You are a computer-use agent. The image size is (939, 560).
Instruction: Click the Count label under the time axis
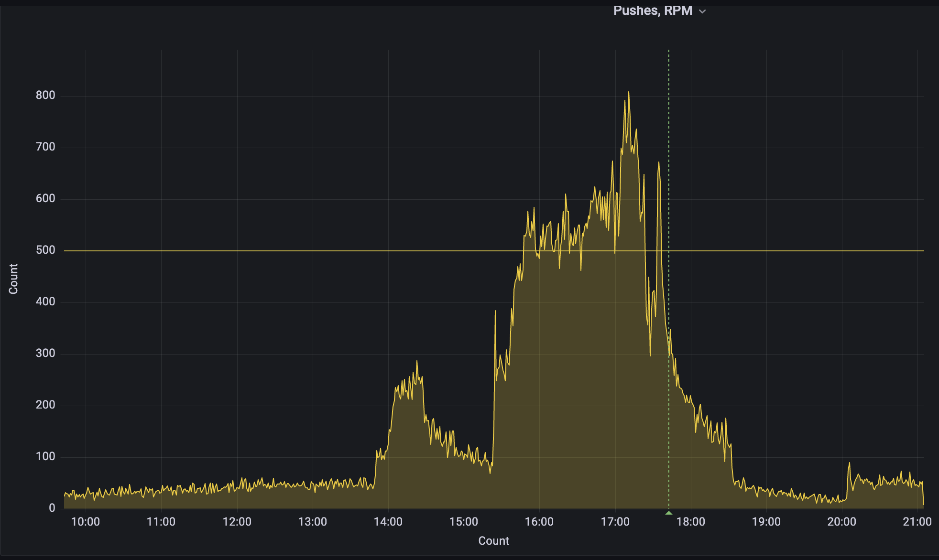[x=494, y=541]
